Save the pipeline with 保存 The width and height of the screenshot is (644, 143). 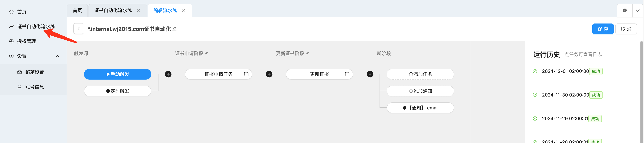pyautogui.click(x=603, y=29)
